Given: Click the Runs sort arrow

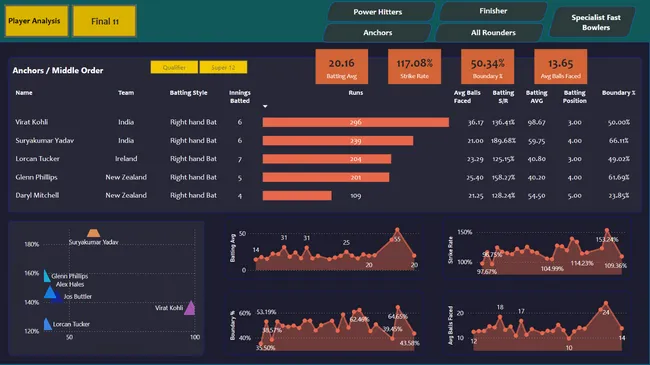Looking at the screenshot, I should coord(265,107).
